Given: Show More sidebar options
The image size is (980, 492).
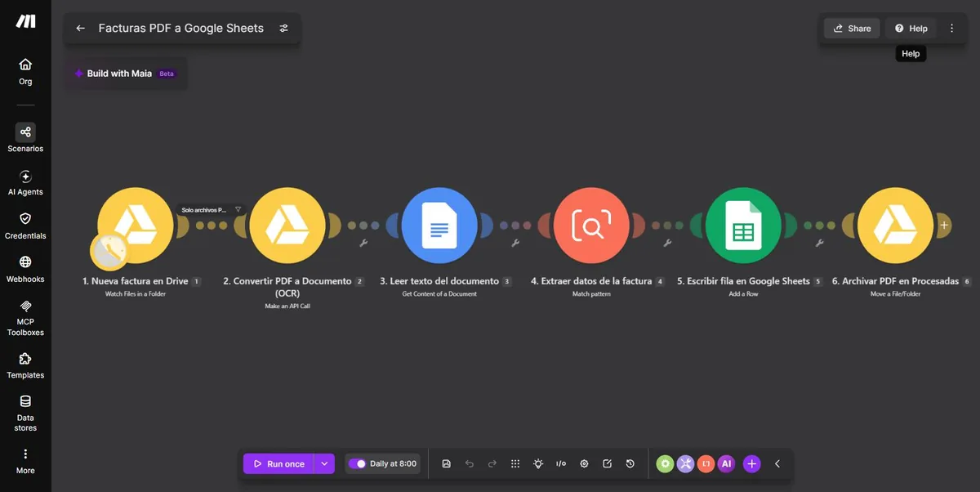Looking at the screenshot, I should click(x=25, y=461).
